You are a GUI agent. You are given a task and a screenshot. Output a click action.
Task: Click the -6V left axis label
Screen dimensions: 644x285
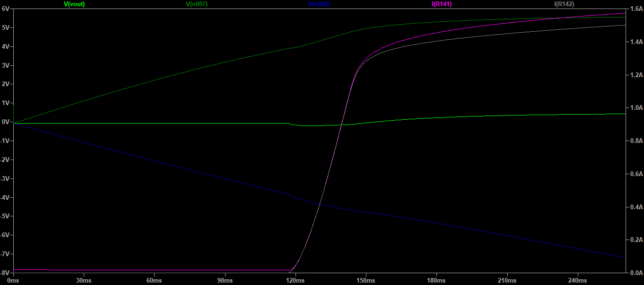[6, 235]
